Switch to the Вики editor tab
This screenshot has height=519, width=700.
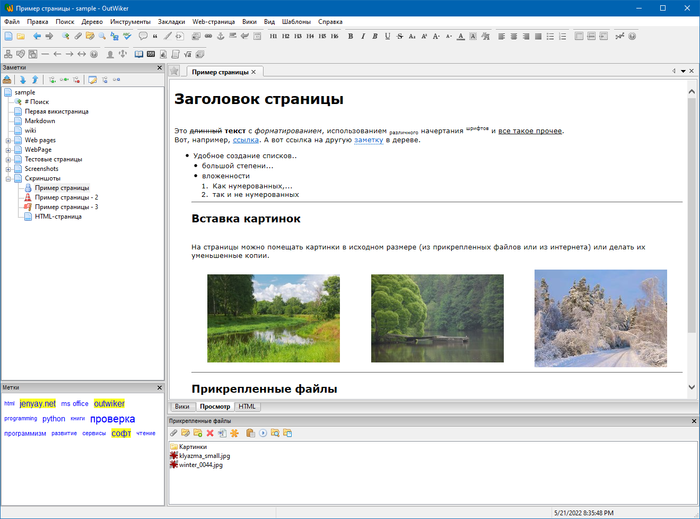(x=182, y=407)
